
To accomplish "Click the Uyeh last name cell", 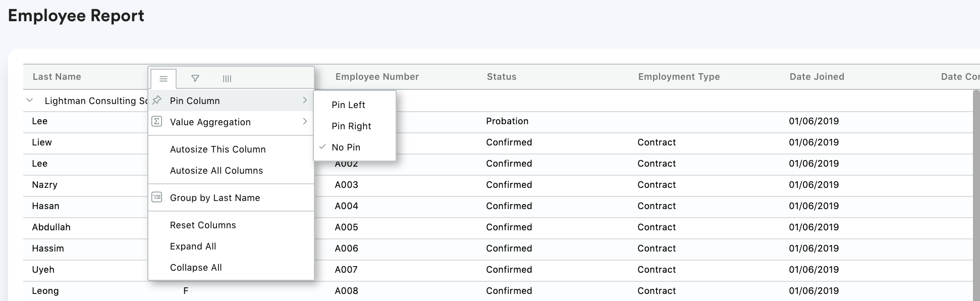I will coord(43,270).
